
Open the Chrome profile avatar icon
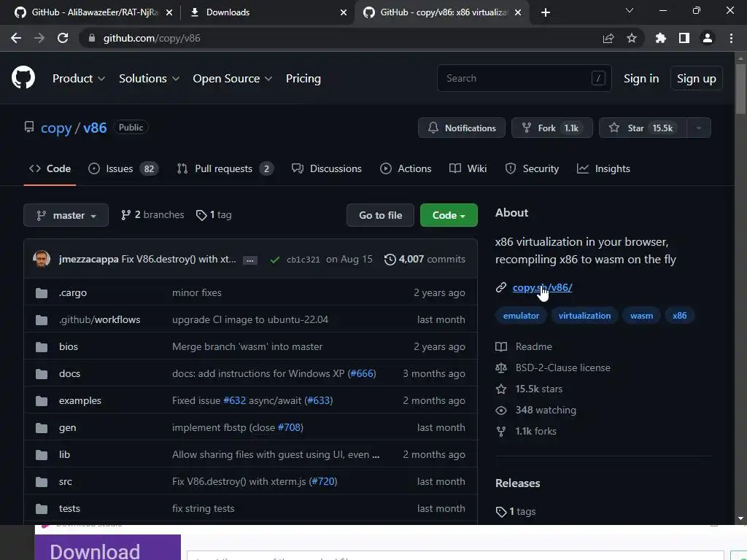tap(708, 38)
